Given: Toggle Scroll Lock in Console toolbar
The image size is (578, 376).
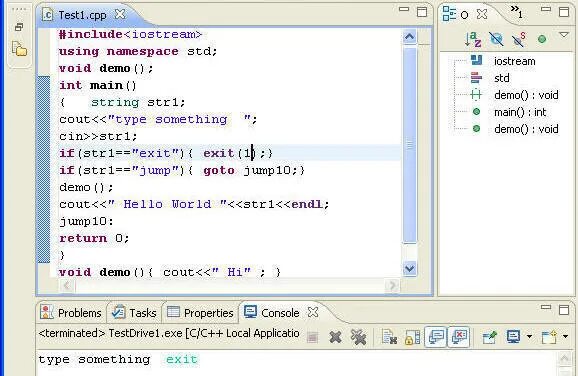Looking at the screenshot, I should coord(412,337).
